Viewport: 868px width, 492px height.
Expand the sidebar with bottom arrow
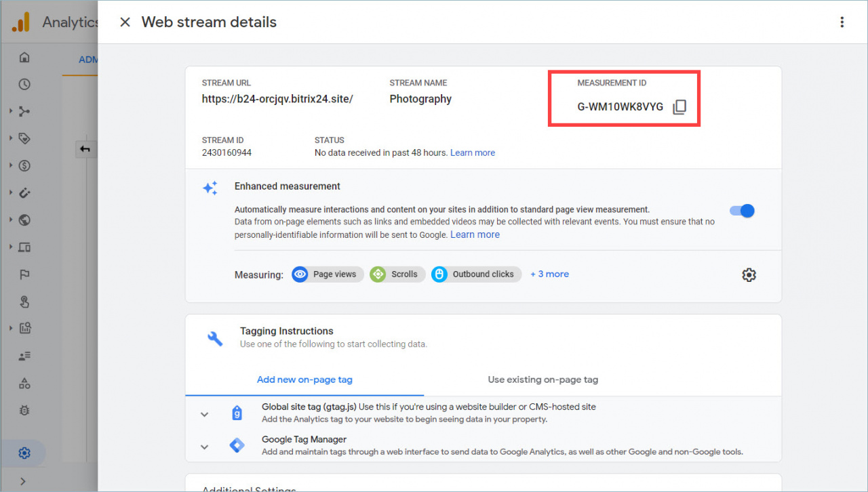(23, 481)
